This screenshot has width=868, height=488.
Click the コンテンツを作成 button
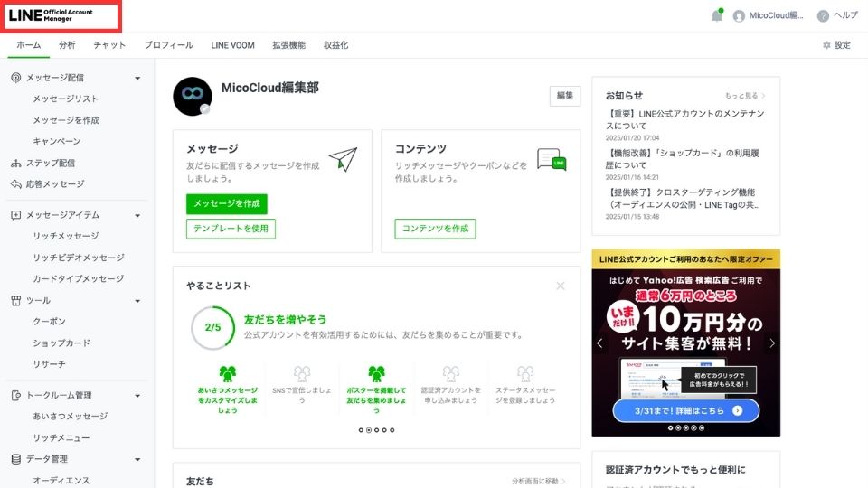point(435,229)
